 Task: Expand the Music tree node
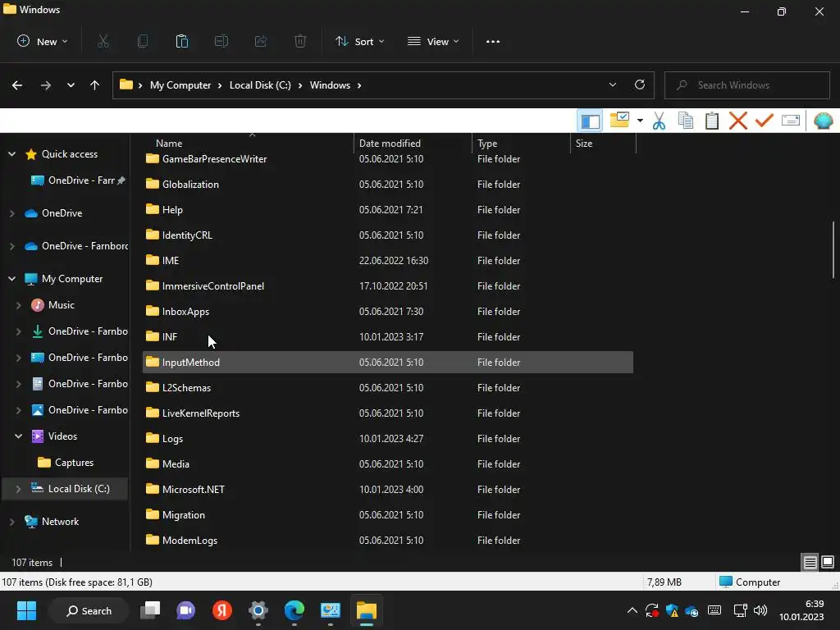click(x=19, y=305)
